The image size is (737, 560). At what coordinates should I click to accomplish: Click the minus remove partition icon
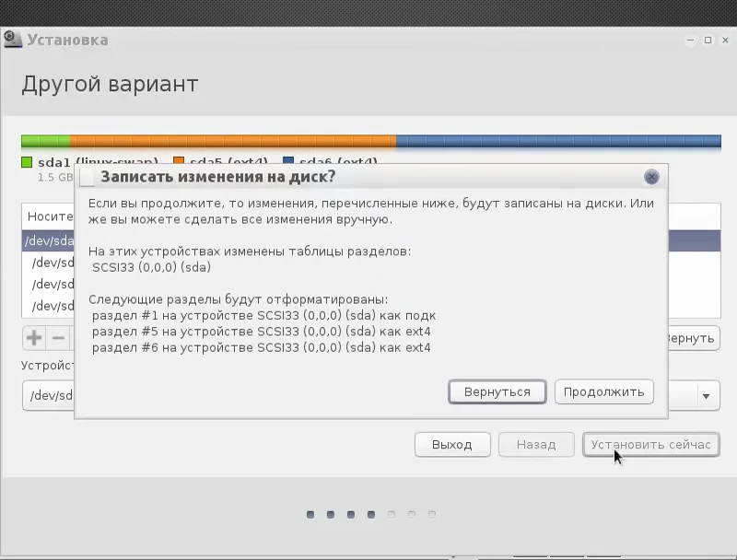[58, 338]
